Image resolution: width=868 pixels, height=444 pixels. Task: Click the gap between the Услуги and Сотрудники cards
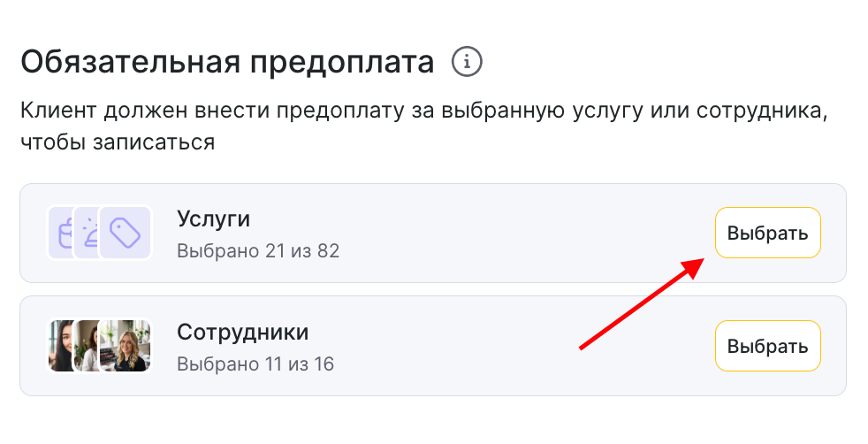click(x=432, y=289)
